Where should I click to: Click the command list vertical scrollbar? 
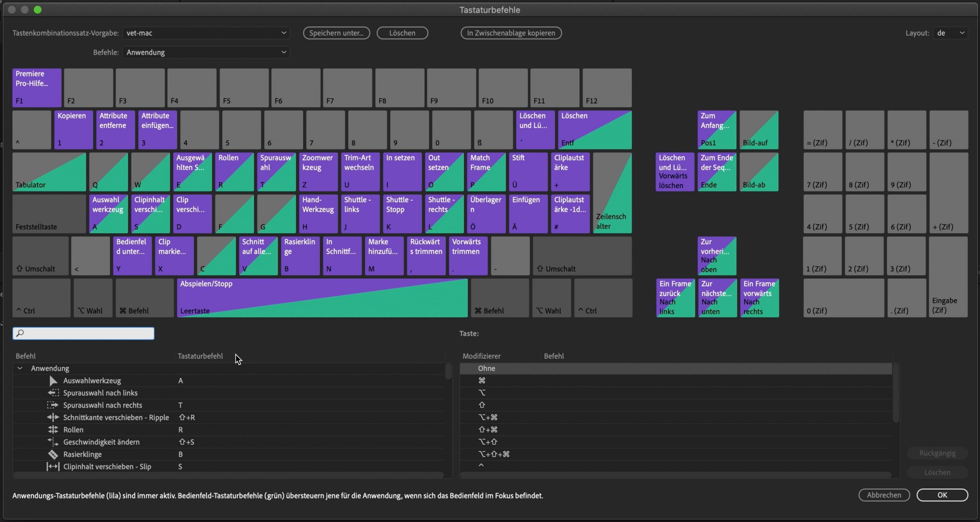tap(448, 371)
